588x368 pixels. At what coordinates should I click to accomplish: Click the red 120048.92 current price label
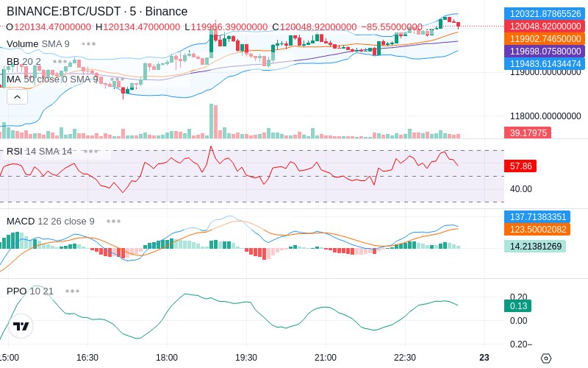pos(545,26)
